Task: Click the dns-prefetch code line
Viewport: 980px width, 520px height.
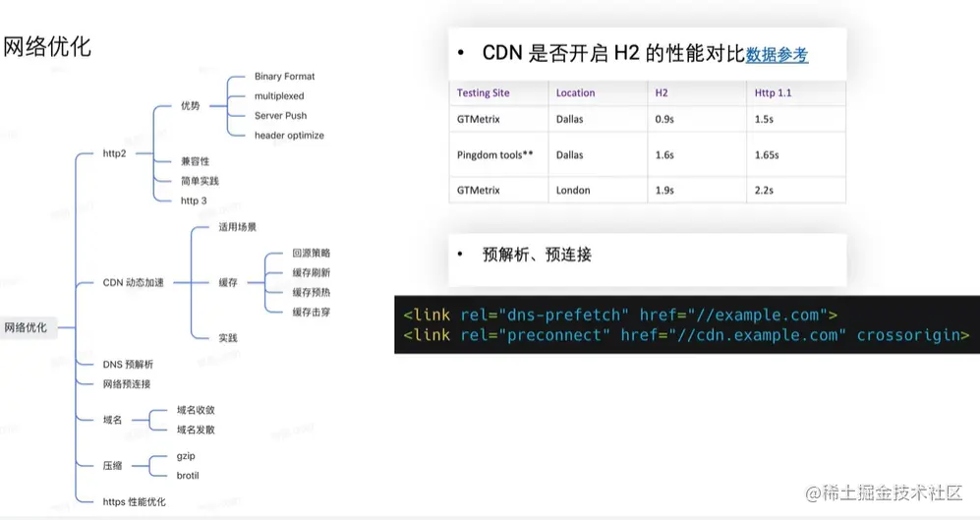Action: click(620, 315)
